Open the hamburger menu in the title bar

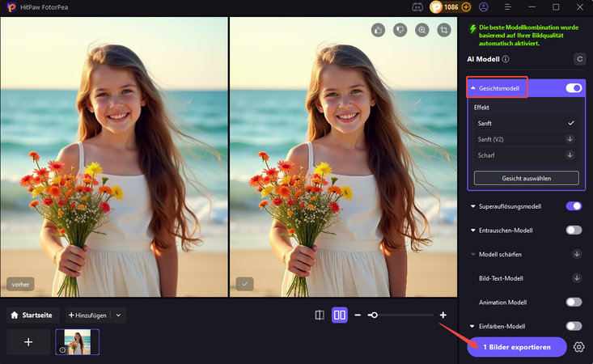click(508, 7)
